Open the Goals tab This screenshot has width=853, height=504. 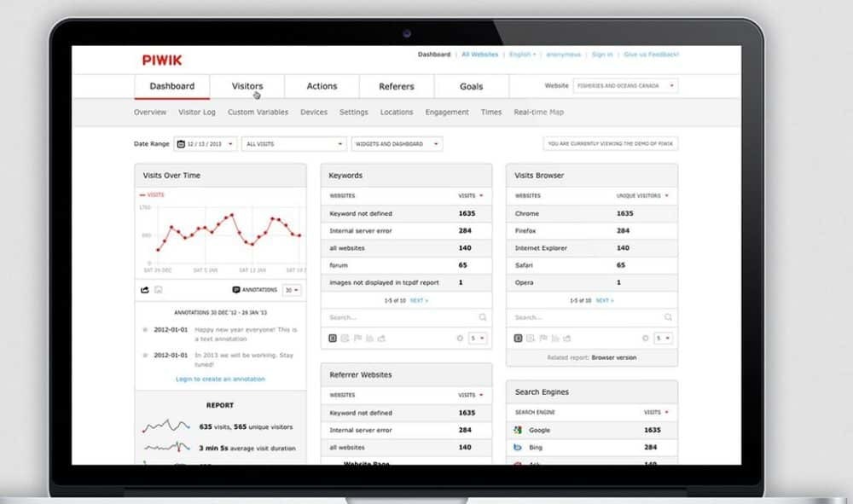click(x=471, y=86)
